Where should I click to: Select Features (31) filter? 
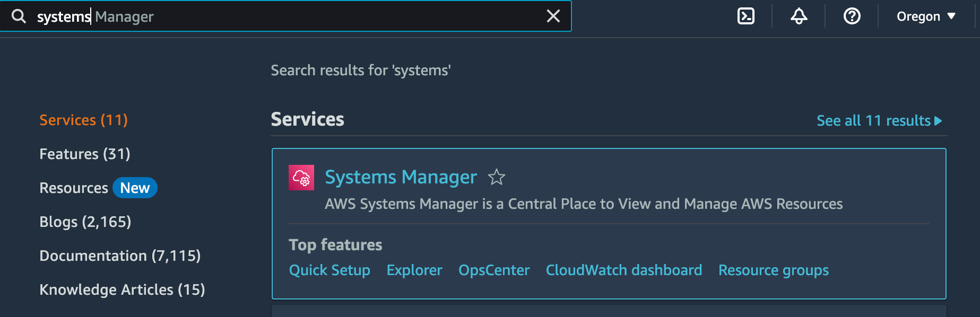point(85,154)
